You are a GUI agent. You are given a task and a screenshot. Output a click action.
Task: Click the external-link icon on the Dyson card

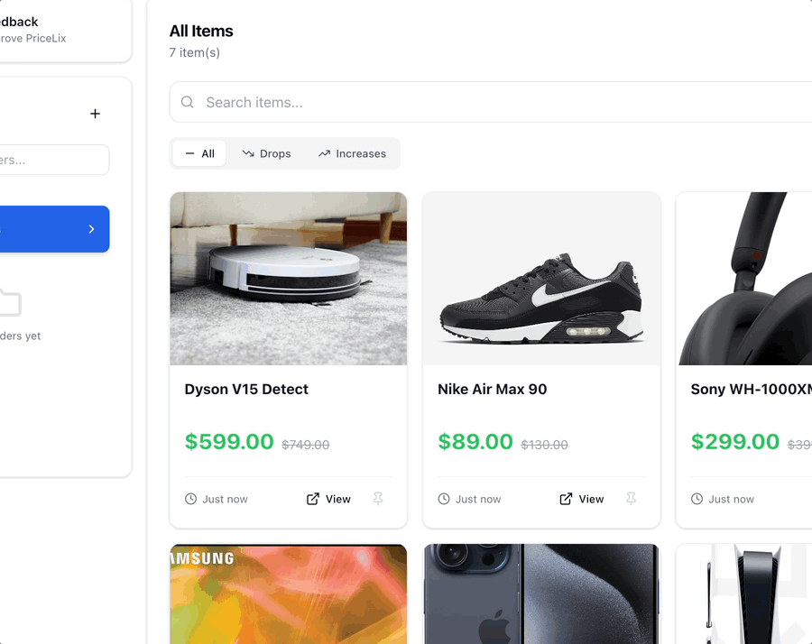pyautogui.click(x=313, y=498)
